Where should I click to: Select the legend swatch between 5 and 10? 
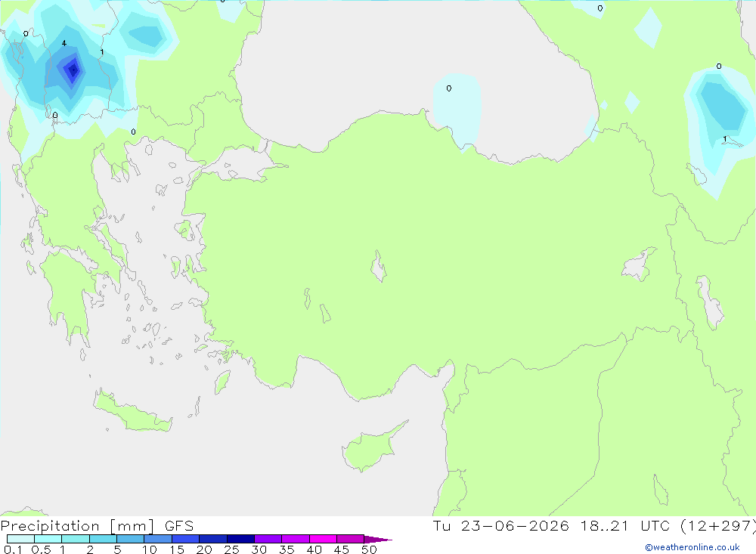pyautogui.click(x=131, y=539)
